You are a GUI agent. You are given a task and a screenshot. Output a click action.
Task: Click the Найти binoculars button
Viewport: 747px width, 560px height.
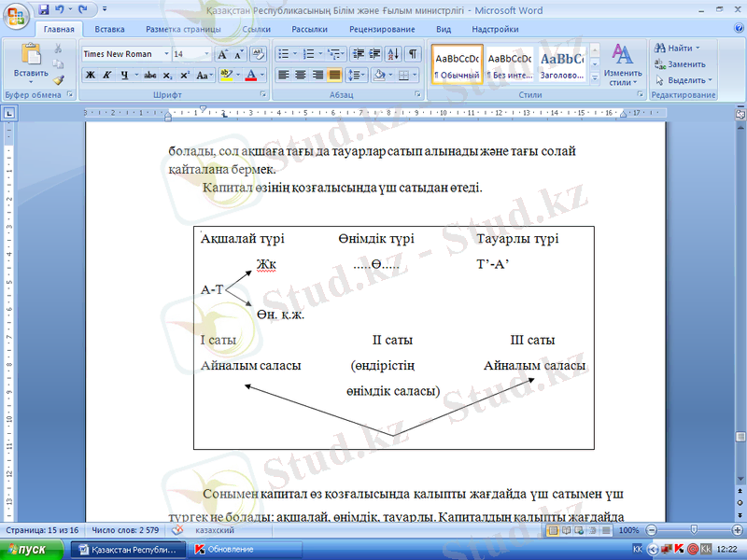coord(676,49)
